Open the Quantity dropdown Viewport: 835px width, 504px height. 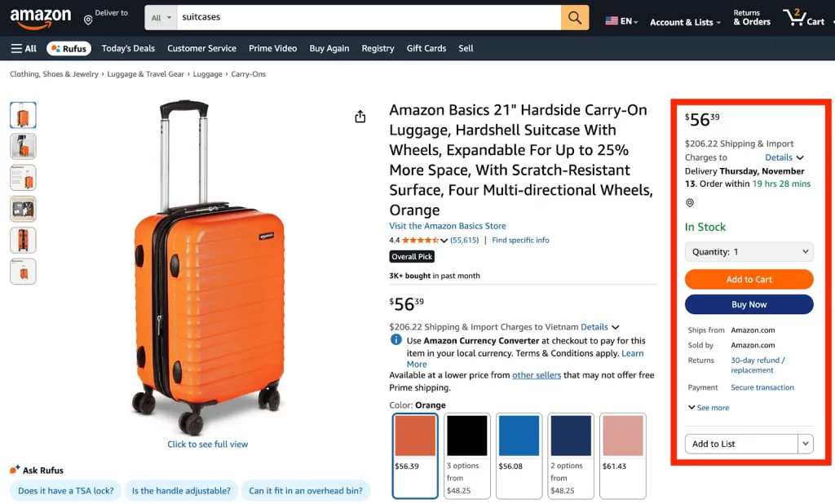pos(749,252)
